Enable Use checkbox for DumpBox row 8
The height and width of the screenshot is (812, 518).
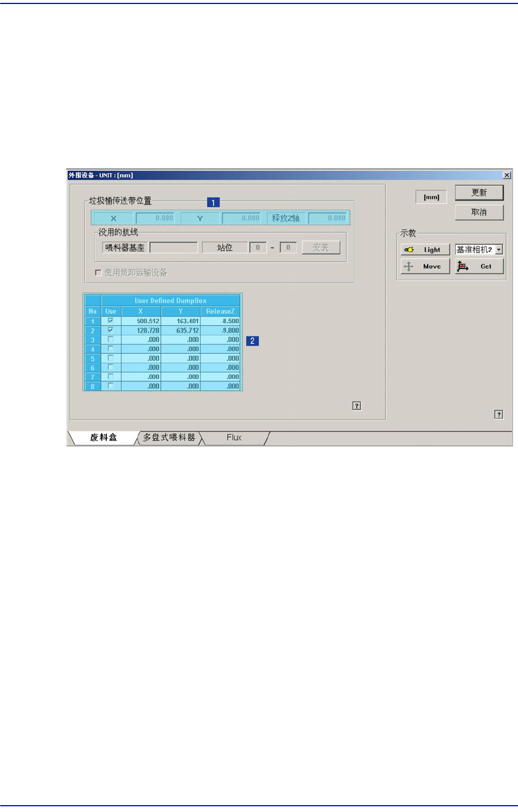111,386
